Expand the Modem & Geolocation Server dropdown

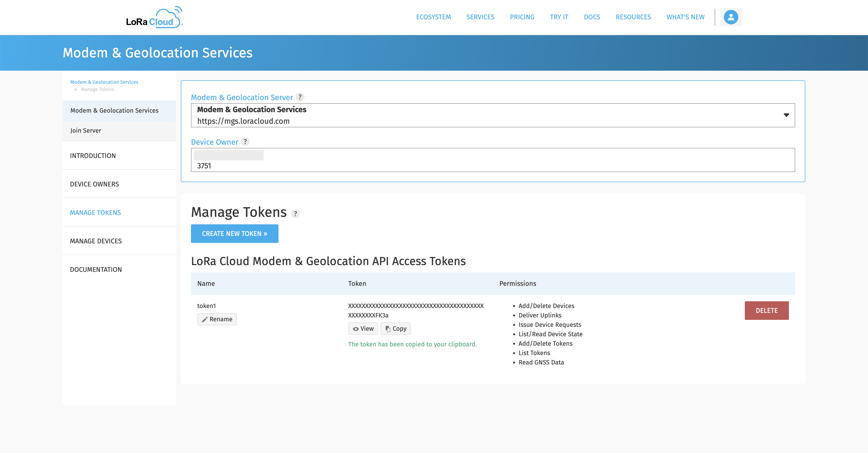click(x=493, y=115)
